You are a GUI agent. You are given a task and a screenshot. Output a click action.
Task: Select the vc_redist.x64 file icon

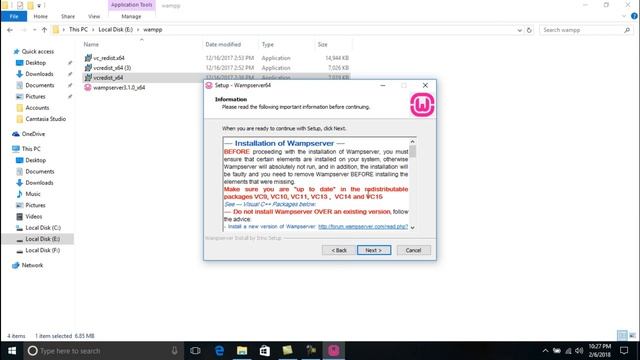pos(88,58)
